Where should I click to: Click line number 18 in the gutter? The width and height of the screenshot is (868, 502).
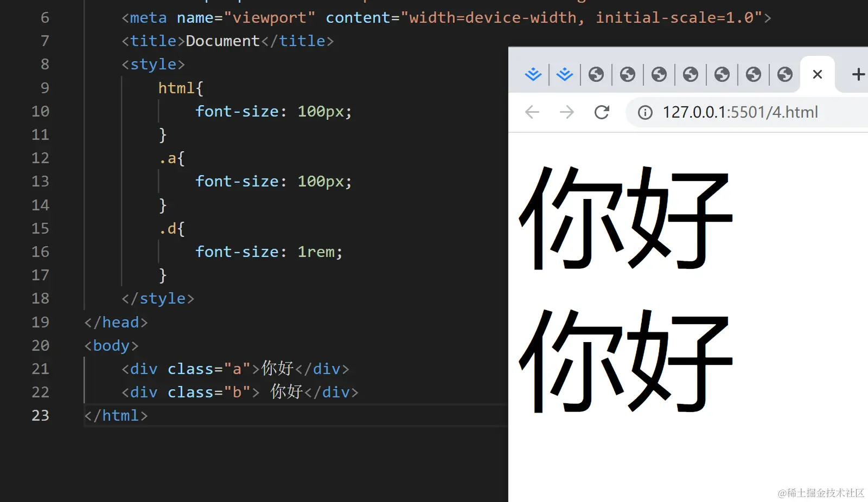(40, 299)
